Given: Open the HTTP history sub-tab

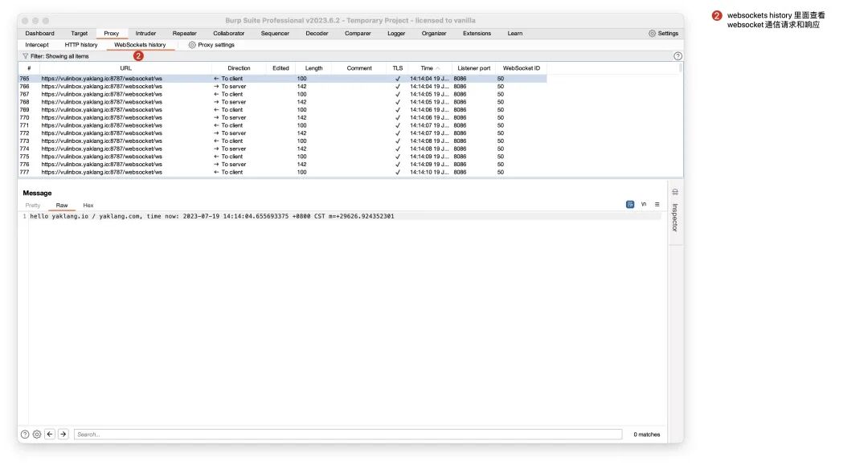Looking at the screenshot, I should 81,45.
